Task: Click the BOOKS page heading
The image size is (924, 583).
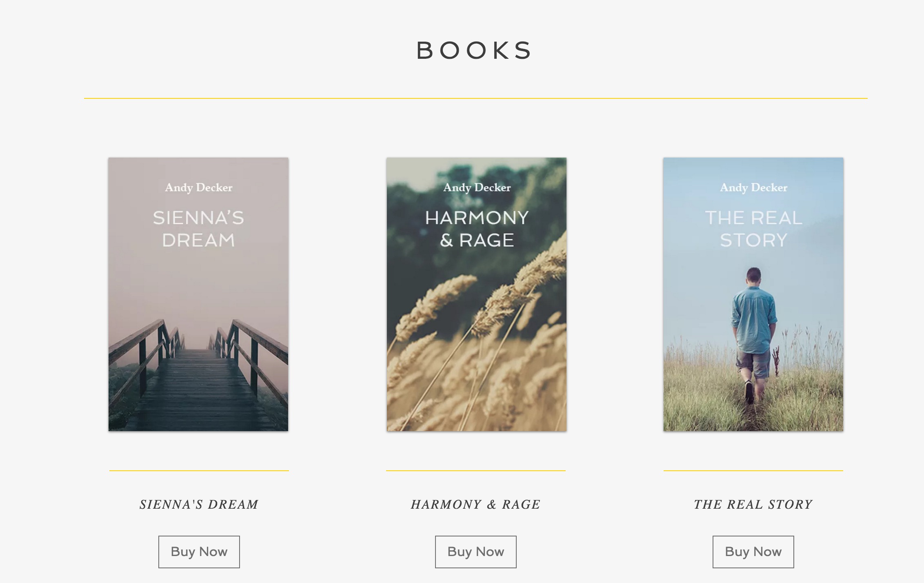Action: coord(474,51)
